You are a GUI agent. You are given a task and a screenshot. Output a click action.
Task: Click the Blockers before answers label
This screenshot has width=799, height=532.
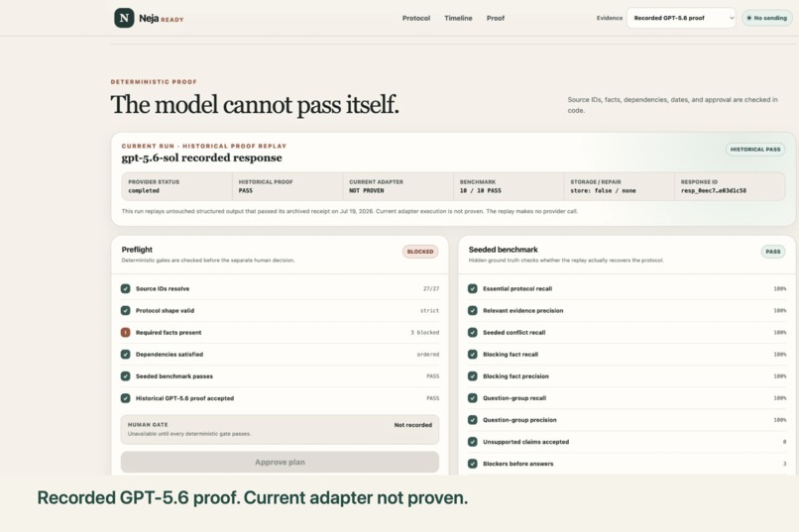[518, 464]
